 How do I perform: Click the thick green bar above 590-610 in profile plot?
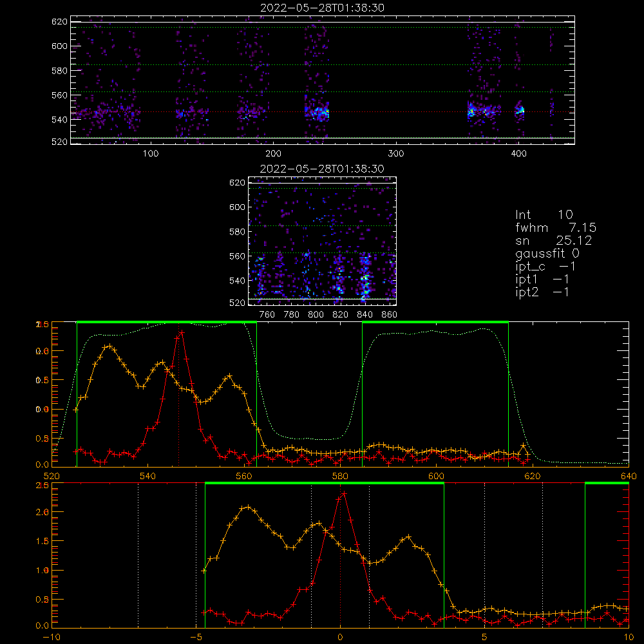(x=435, y=323)
